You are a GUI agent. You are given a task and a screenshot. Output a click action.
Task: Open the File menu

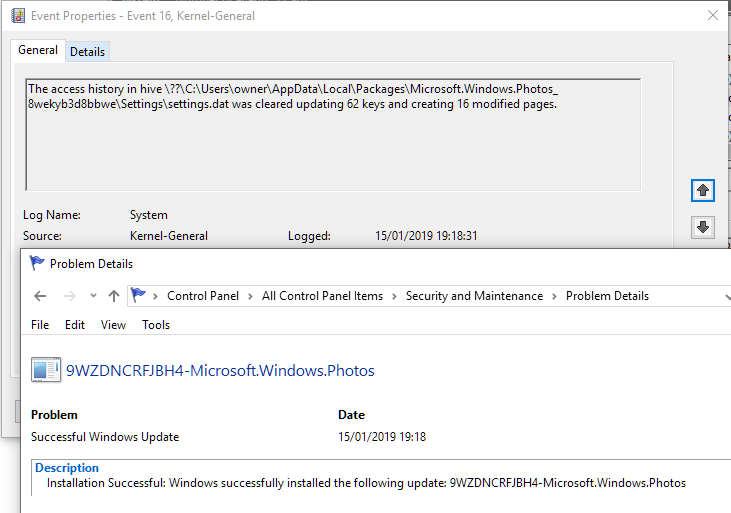pyautogui.click(x=40, y=325)
